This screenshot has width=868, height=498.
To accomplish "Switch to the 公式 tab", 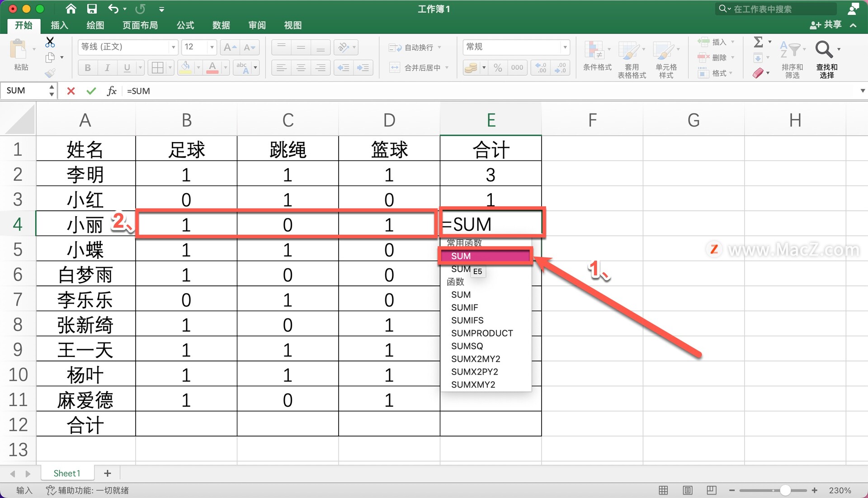I will point(185,25).
